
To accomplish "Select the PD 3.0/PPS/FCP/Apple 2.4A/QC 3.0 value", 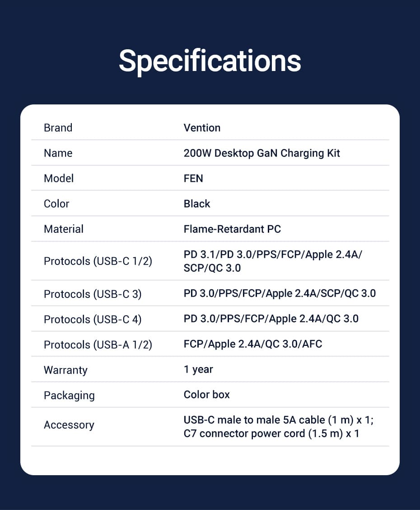I will point(271,319).
